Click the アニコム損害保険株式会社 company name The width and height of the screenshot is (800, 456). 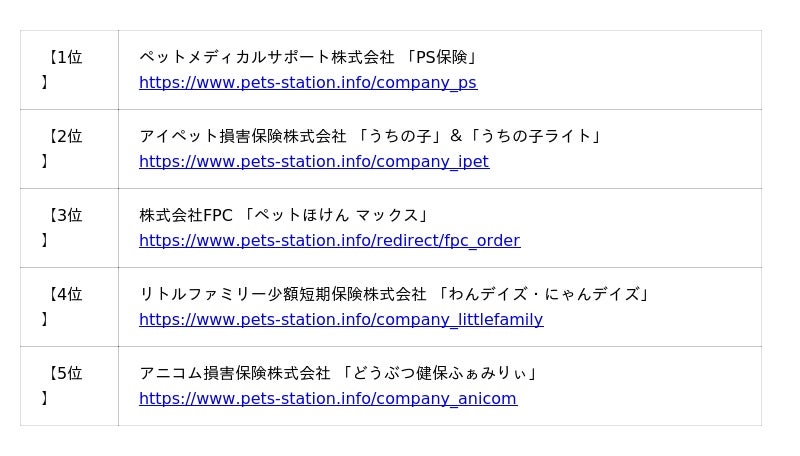234,373
